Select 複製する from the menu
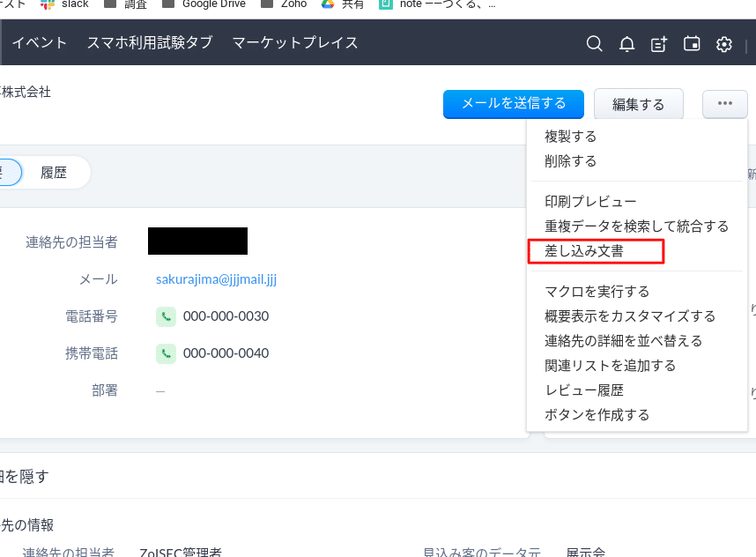Screen dimensions: 756x557 (x=570, y=137)
